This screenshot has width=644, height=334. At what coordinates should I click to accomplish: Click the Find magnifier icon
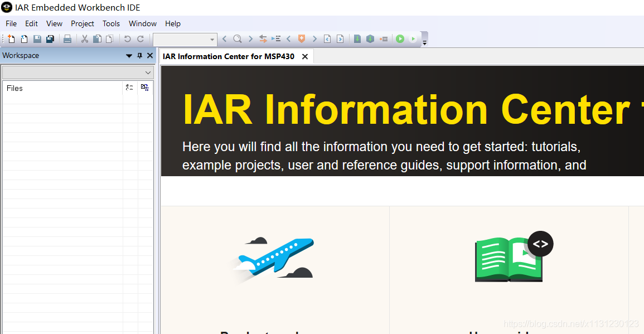[x=238, y=39]
